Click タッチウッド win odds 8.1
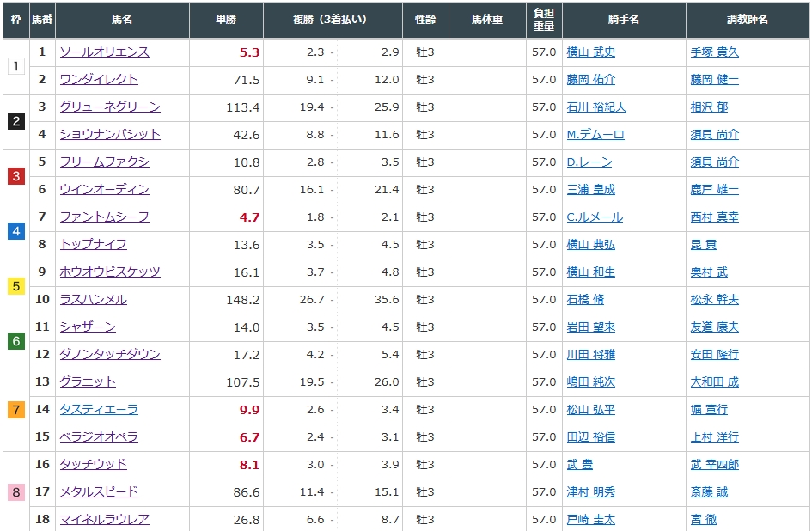The height and width of the screenshot is (531, 812). (x=249, y=465)
